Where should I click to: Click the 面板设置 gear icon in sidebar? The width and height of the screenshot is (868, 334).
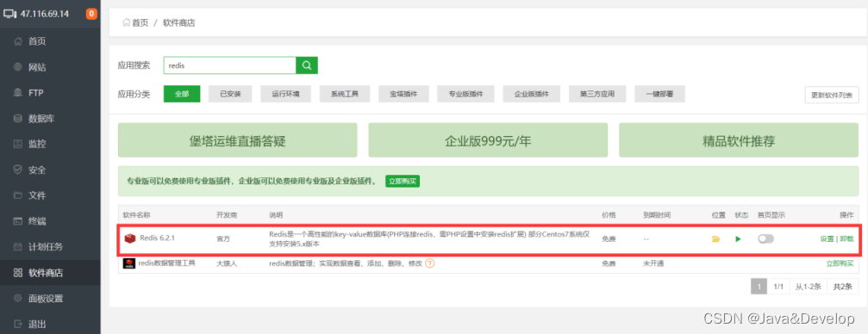[x=18, y=299]
